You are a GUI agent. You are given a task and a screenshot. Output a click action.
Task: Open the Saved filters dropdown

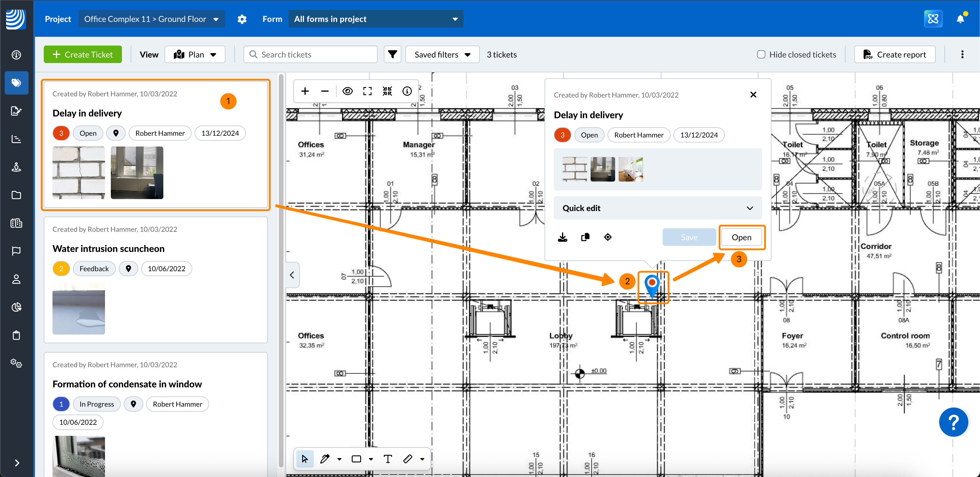pyautogui.click(x=442, y=54)
